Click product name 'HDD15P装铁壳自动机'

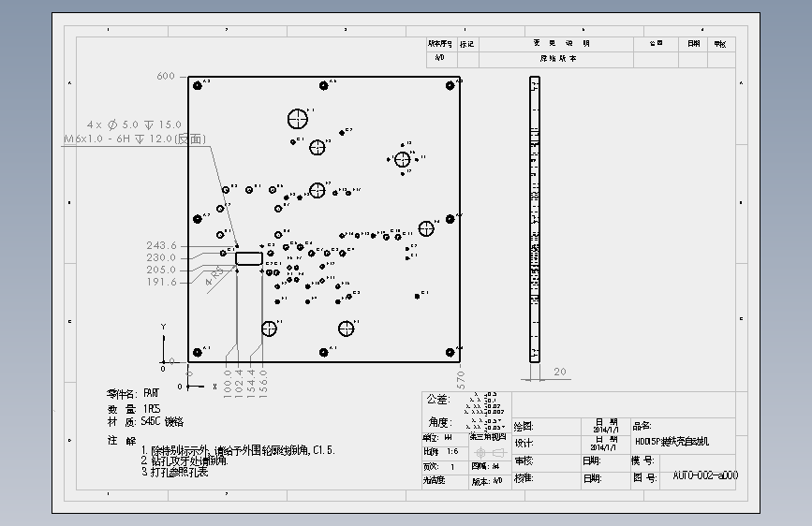(672, 442)
